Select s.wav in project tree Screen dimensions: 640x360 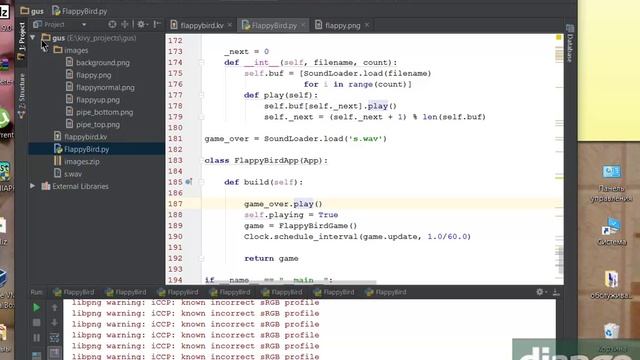tap(68, 174)
